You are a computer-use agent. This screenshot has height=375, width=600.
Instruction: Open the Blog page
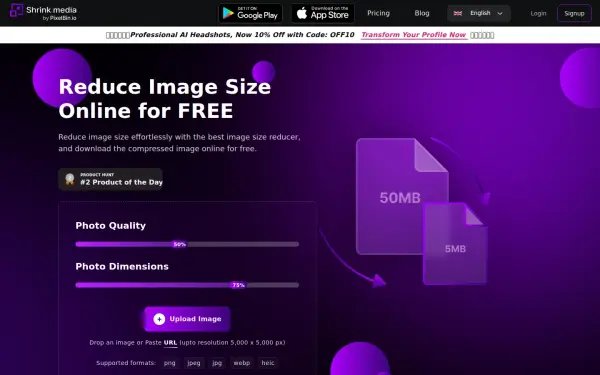coord(422,13)
